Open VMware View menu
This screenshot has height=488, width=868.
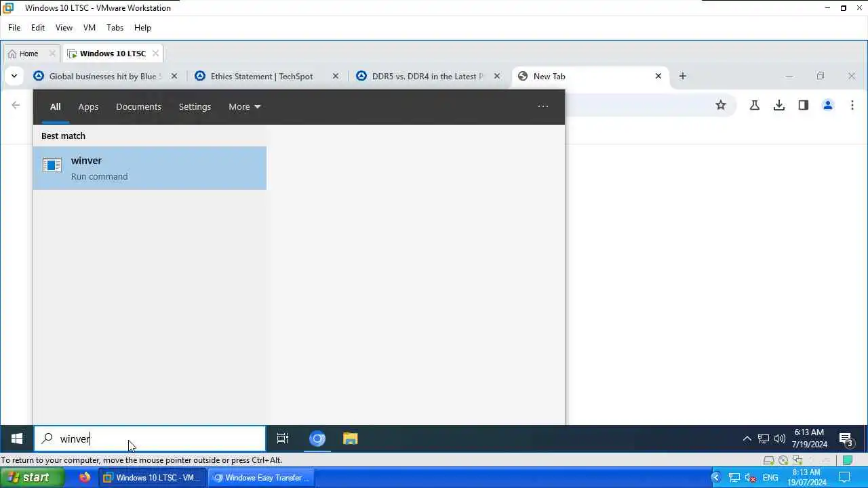coord(64,28)
